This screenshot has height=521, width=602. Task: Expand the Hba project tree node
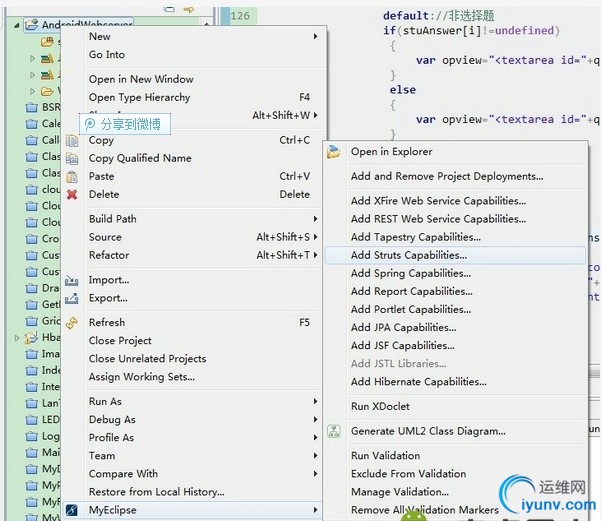17,338
